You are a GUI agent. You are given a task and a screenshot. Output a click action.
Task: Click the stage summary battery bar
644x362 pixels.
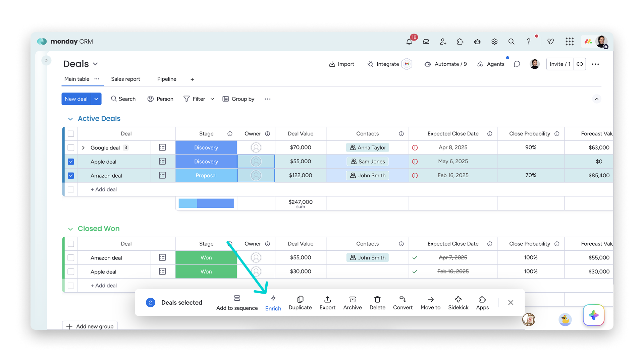[206, 203]
